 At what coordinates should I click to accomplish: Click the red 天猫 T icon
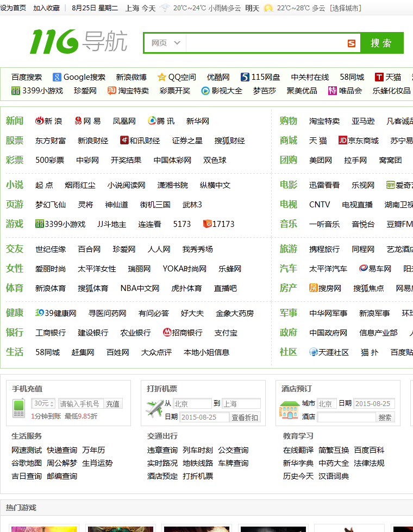click(x=379, y=77)
